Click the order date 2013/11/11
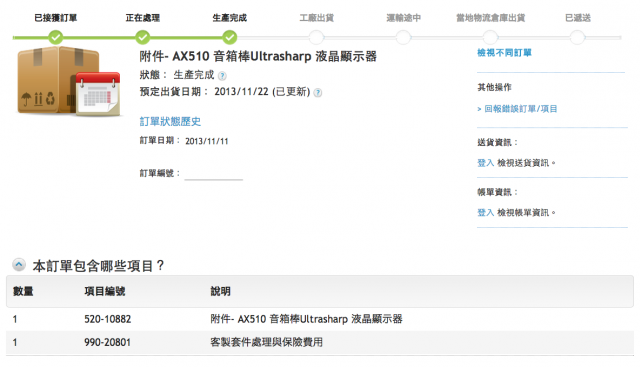The height and width of the screenshot is (367, 640). (x=207, y=141)
